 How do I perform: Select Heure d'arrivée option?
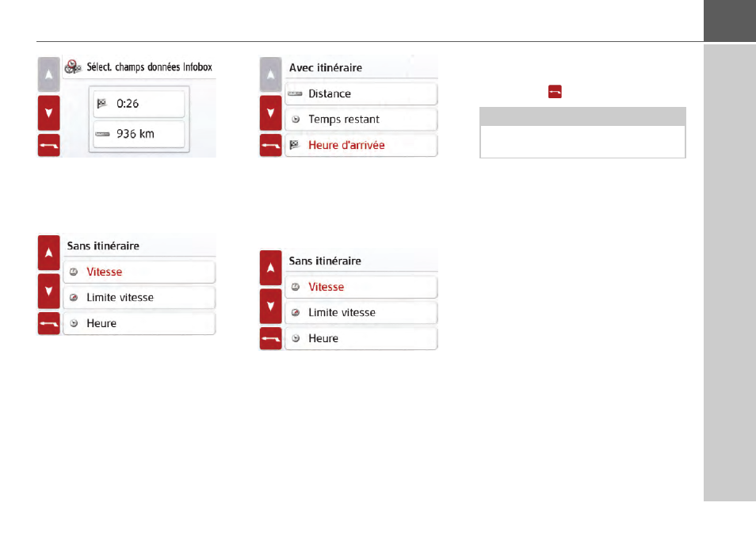361,145
